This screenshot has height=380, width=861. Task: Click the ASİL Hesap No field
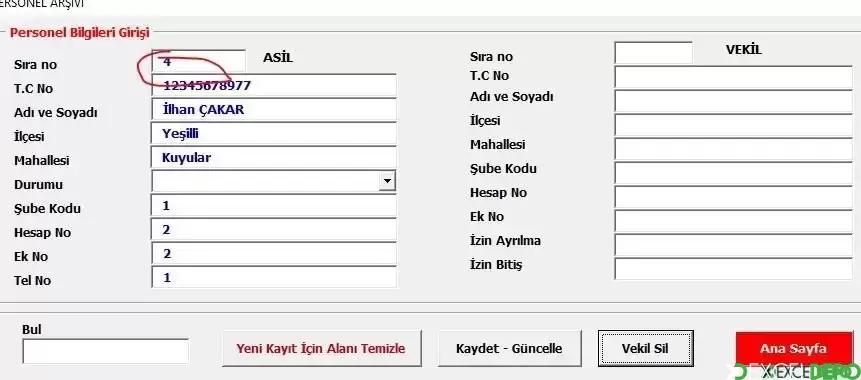273,230
